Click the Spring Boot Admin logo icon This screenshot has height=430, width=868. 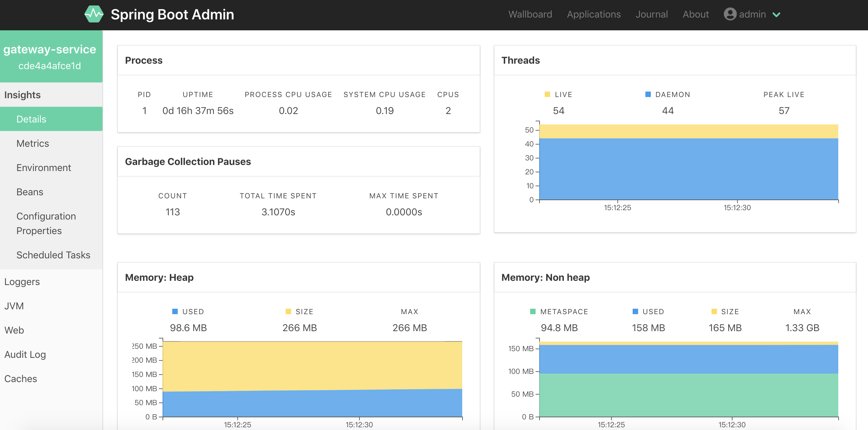(94, 14)
